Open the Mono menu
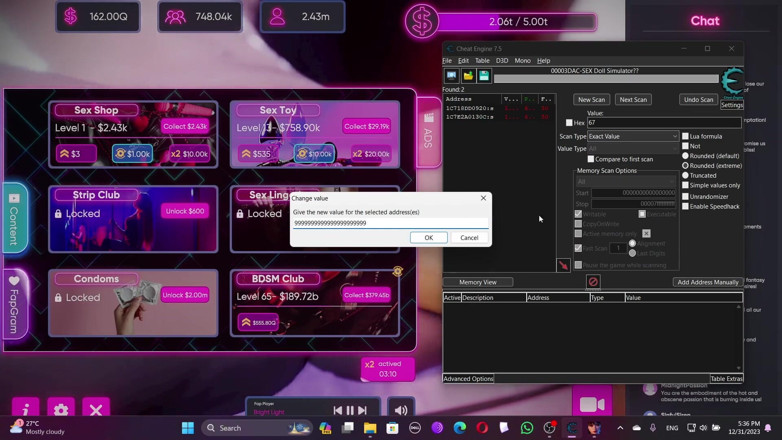Viewport: 782px width, 440px height. (522, 60)
